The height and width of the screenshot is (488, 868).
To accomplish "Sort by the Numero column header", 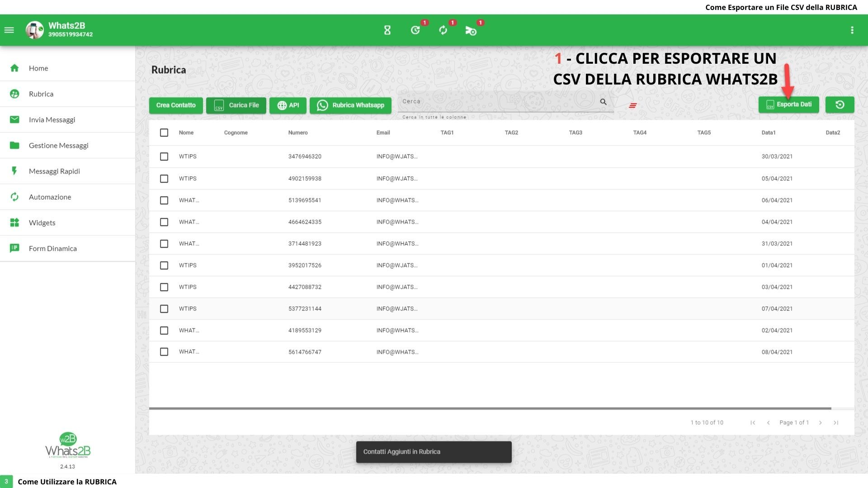I will tap(298, 133).
